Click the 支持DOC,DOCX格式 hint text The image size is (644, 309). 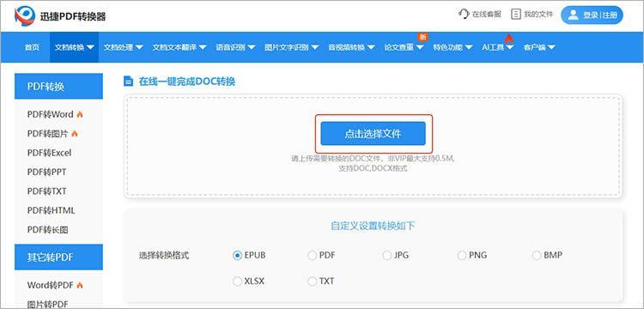(x=373, y=168)
